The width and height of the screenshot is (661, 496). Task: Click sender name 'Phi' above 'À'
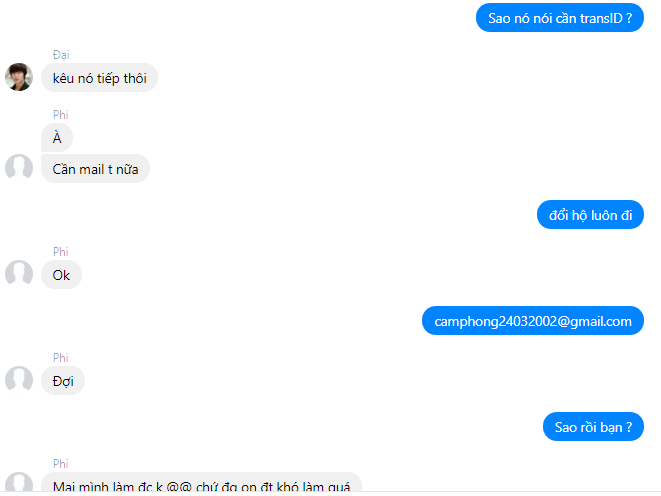[x=61, y=115]
